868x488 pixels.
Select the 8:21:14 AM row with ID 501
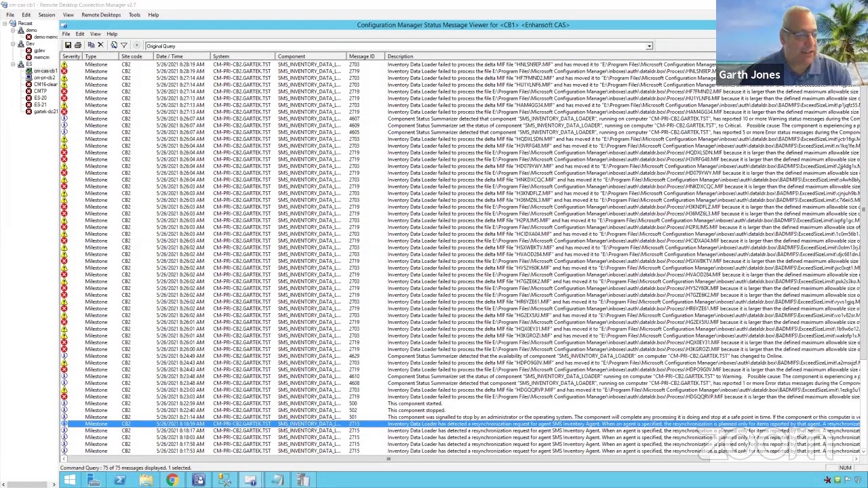point(460,417)
